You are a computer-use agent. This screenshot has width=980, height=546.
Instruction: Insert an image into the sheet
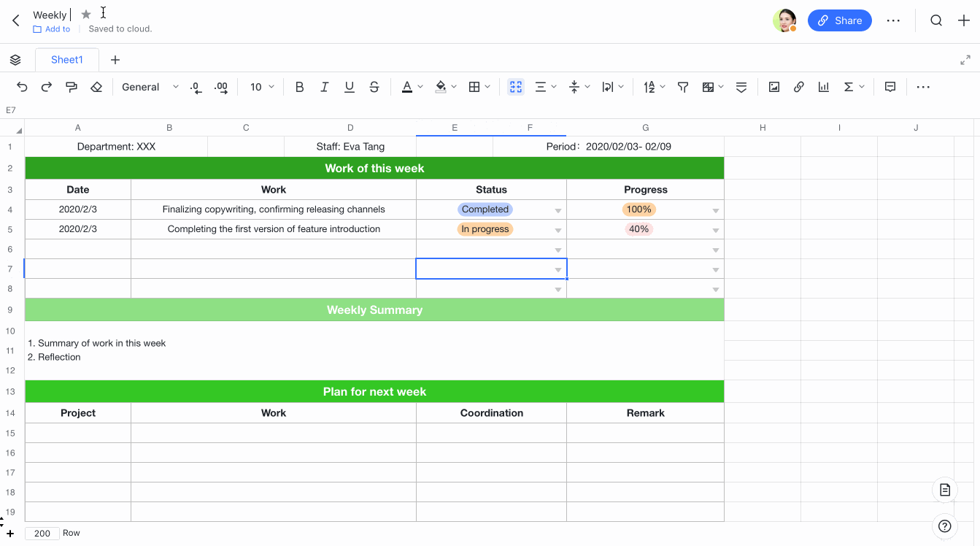click(774, 87)
